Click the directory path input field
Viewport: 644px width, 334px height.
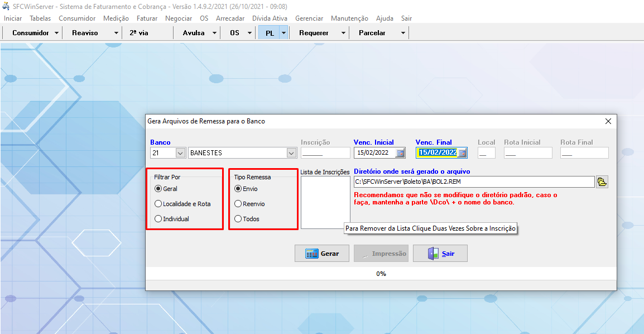tap(473, 182)
